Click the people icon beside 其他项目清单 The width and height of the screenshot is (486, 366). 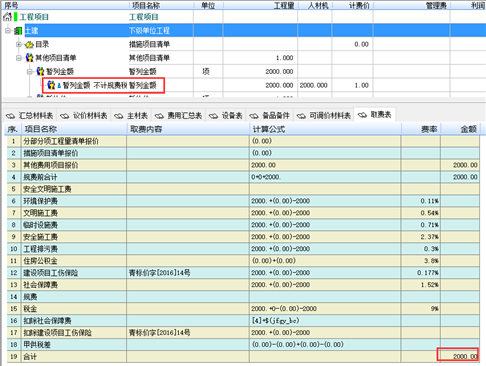coord(30,58)
